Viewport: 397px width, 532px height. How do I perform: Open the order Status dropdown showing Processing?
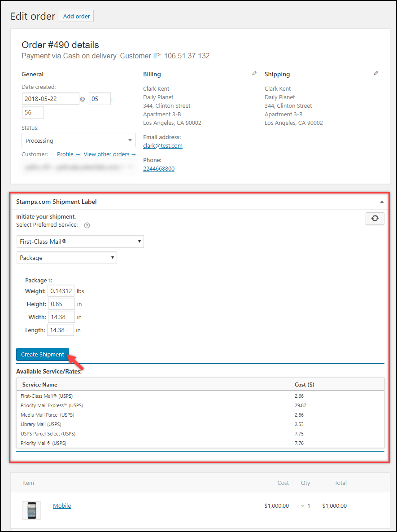click(79, 141)
